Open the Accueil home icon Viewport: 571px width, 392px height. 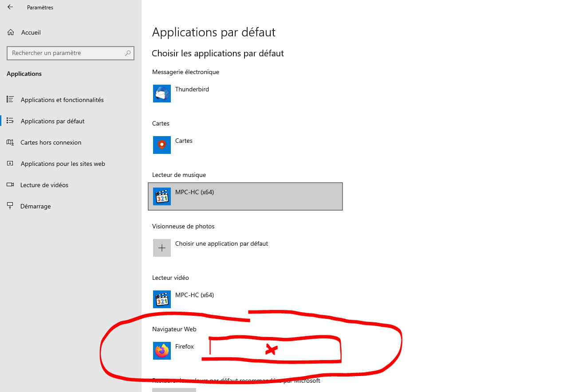point(11,32)
